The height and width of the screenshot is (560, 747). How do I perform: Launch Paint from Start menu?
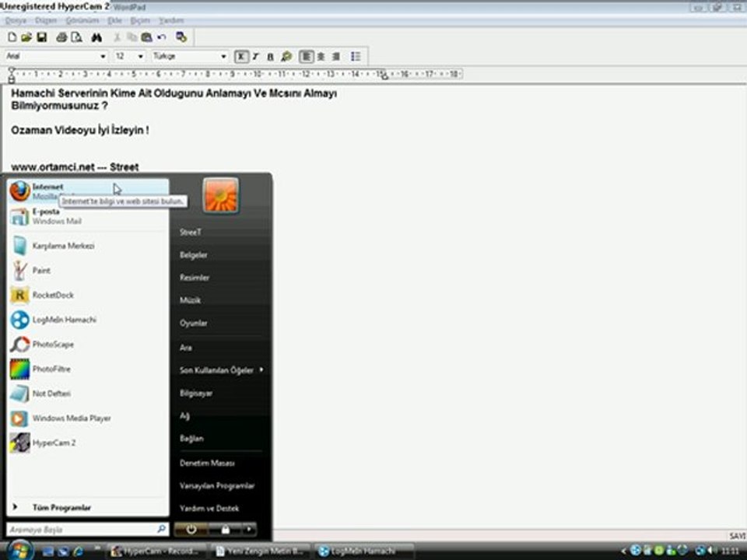tap(89, 271)
